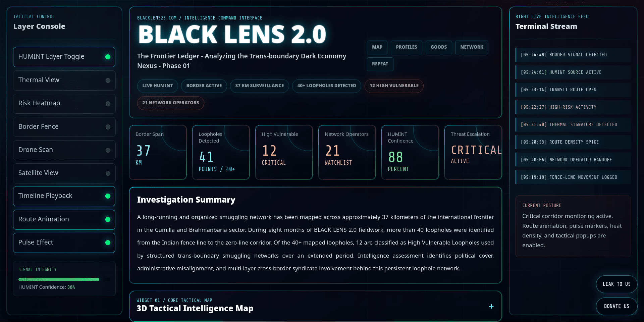Viewport: 644px width, 322px height.
Task: Open the High Vulnerable 12 card
Action: [284, 153]
